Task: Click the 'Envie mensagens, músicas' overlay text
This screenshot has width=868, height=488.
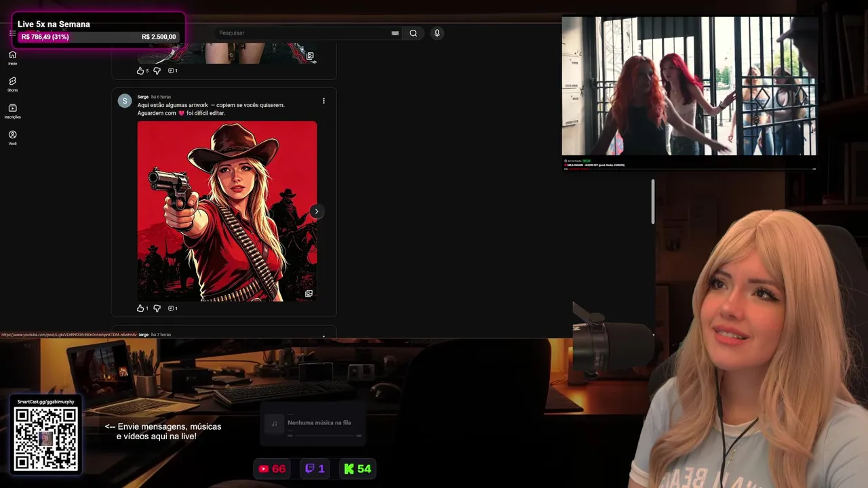Action: tap(163, 432)
